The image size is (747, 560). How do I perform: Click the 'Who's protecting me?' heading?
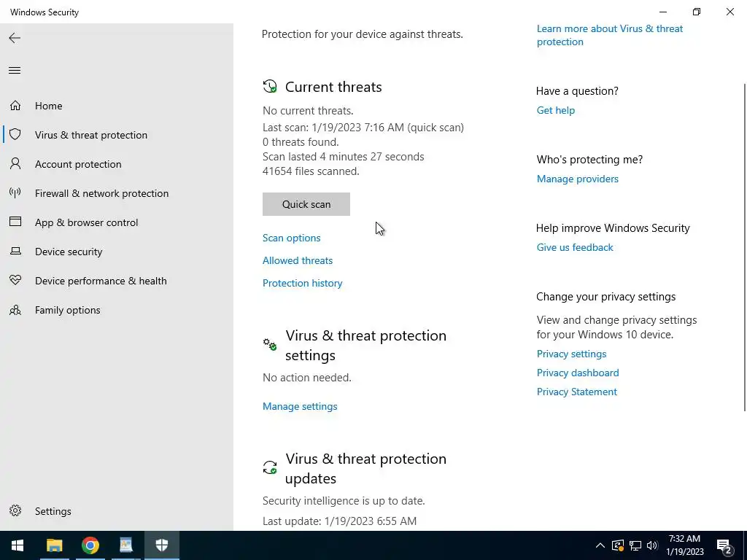[589, 160]
